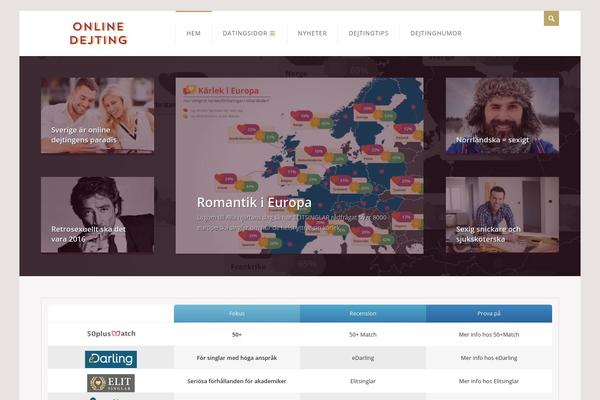Screen dimensions: 600x400
Task: Click the 'Kärlek i Europa' map title
Action: click(x=228, y=91)
